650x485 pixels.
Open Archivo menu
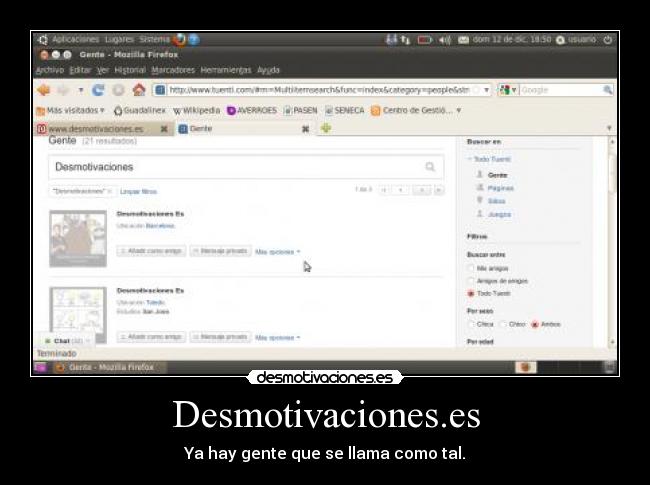[50, 70]
